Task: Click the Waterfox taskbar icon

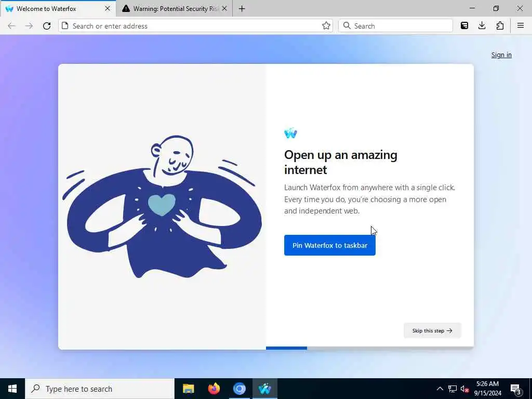Action: [x=264, y=389]
